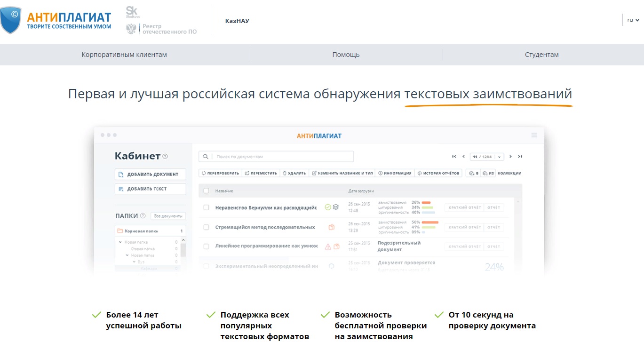Check the Экспериментальный неопределенный document checkbox
Screen dimensions: 644x342
coord(206,266)
